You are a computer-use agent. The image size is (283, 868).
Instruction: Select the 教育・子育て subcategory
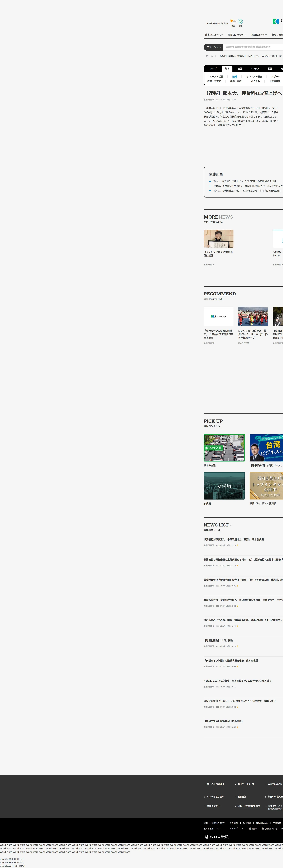click(214, 81)
